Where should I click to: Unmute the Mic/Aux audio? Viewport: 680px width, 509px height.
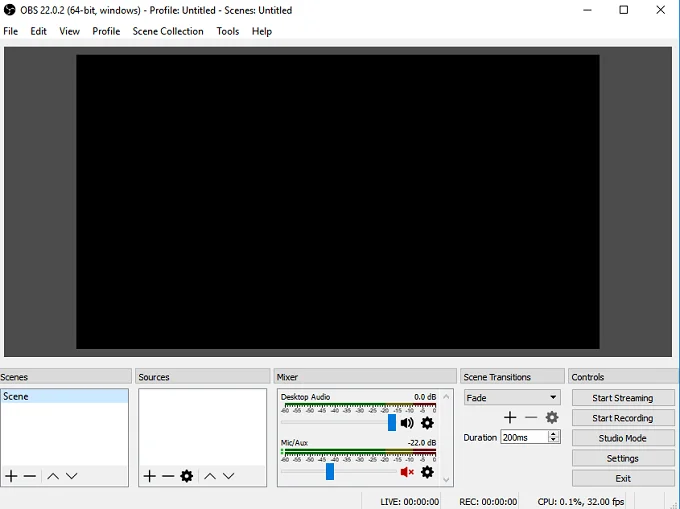coord(407,472)
